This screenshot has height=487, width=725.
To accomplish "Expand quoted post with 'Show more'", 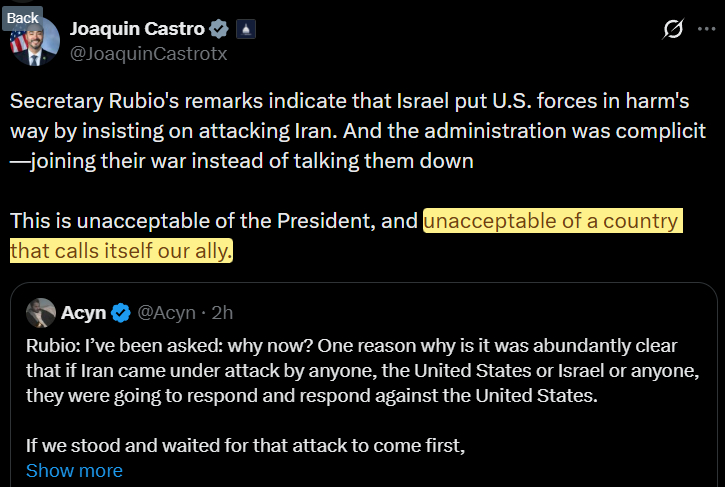I will point(74,470).
